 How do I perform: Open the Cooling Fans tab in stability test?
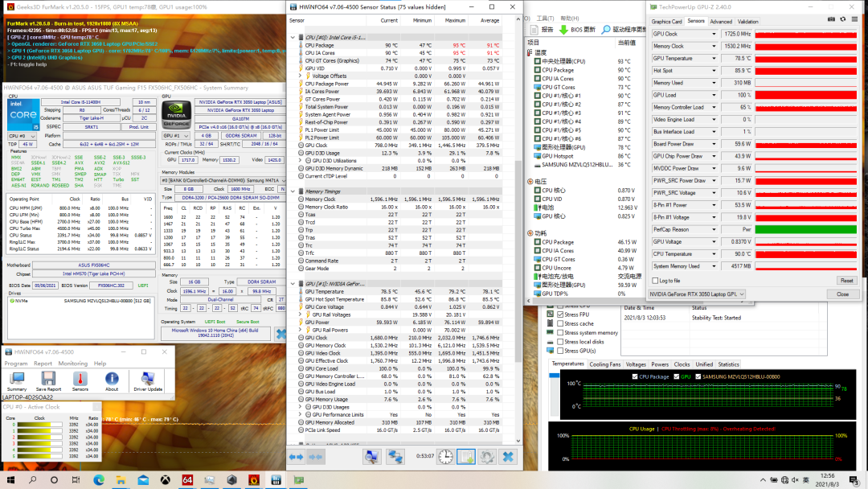[x=604, y=364]
